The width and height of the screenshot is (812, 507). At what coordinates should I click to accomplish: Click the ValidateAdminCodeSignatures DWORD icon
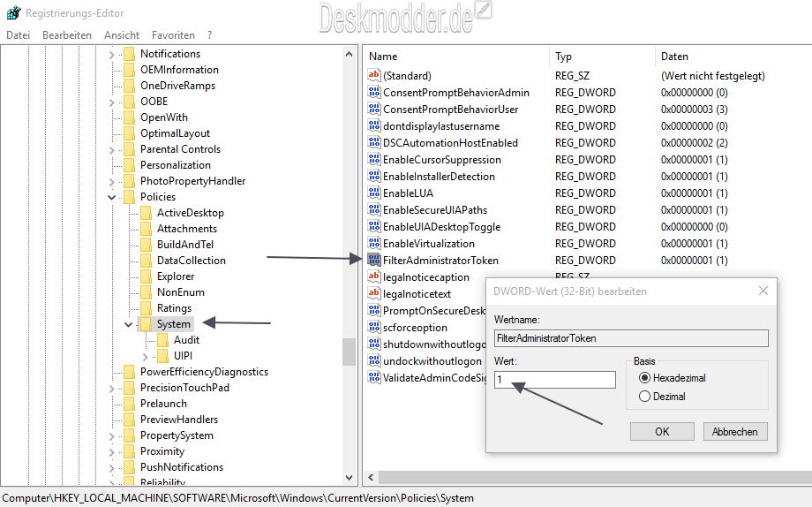click(x=374, y=377)
